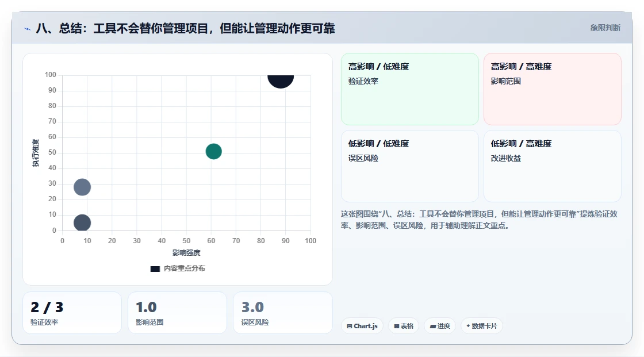Click the dark navy bubble at top of chart
Image resolution: width=644 pixels, height=357 pixels.
point(281,81)
